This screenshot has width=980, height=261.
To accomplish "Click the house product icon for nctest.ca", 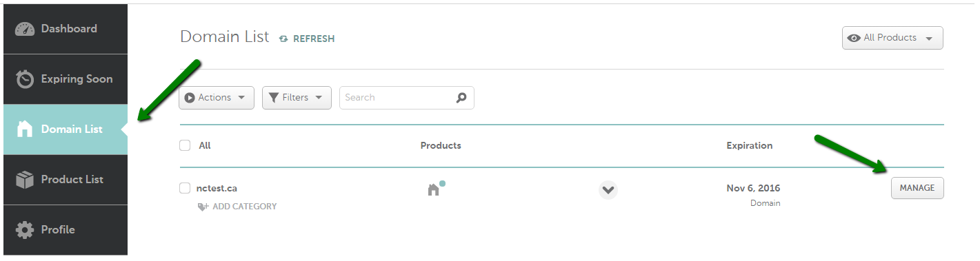I will pos(434,189).
